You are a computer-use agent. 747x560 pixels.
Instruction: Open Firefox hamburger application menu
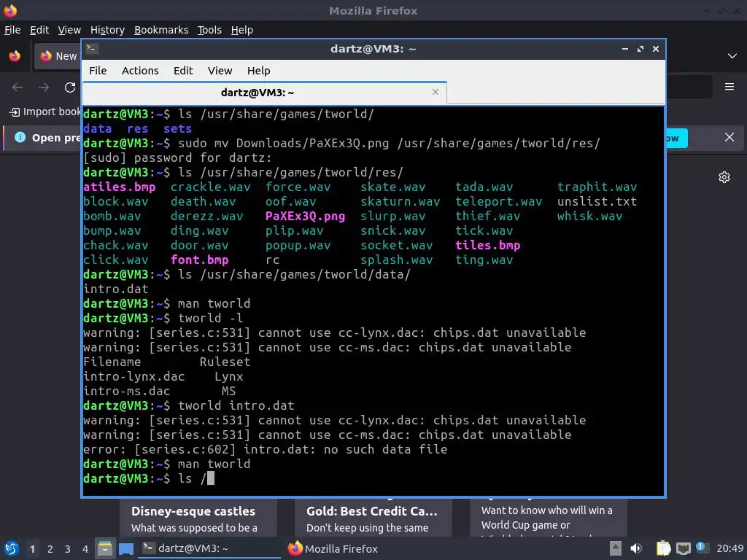tap(729, 87)
